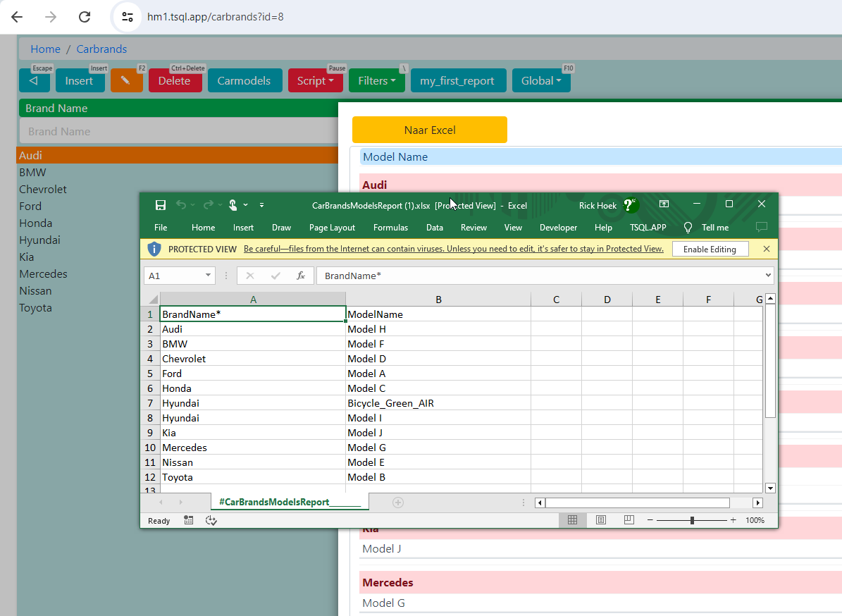This screenshot has width=842, height=616.
Task: Click the zoom out minus button
Action: pos(650,520)
